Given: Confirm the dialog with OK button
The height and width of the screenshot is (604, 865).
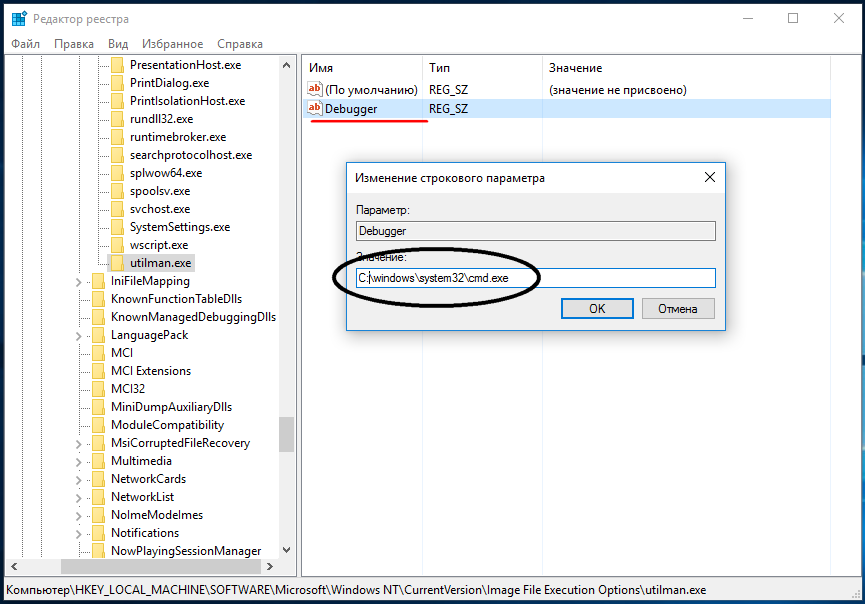Looking at the screenshot, I should coord(597,308).
